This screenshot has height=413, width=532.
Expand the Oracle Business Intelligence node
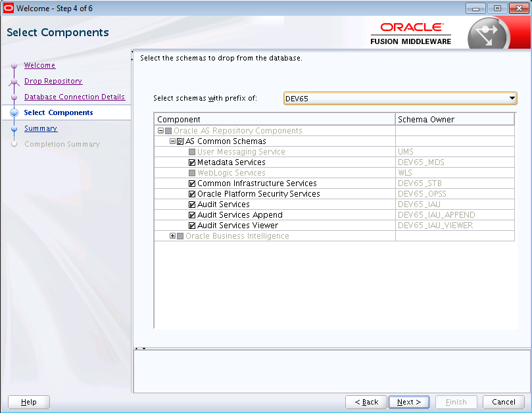[x=172, y=236]
